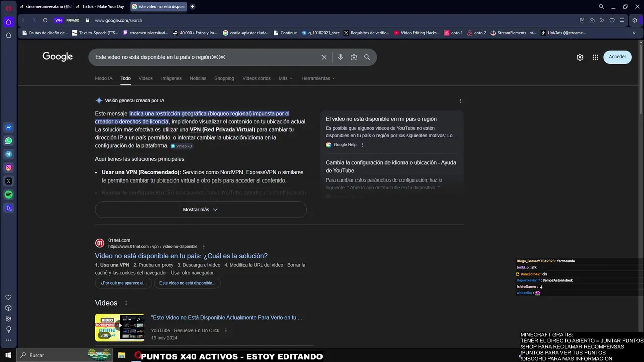The image size is (644, 362).
Task: Click the send/flow arrow icon in toolbar
Action: click(602, 20)
